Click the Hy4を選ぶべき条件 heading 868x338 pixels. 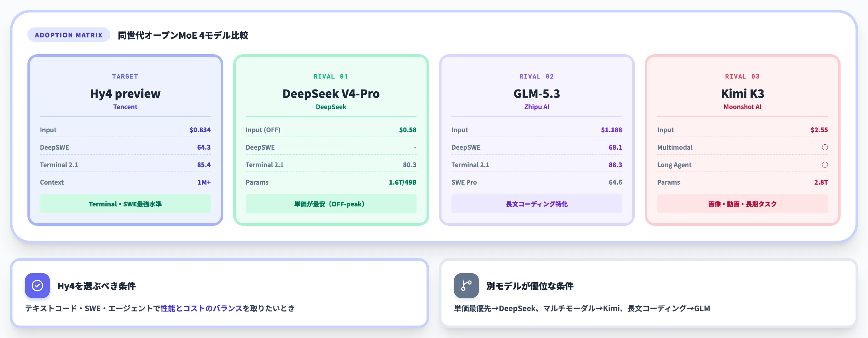click(x=96, y=286)
